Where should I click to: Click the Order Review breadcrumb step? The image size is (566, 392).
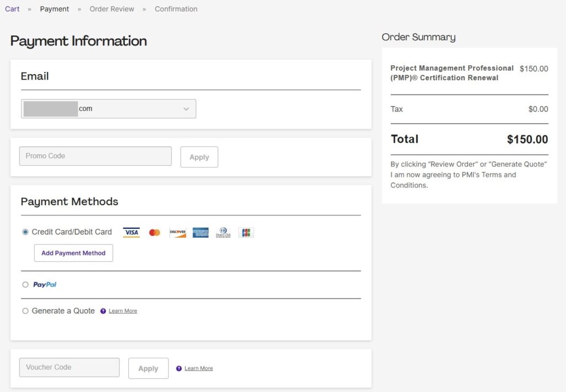(x=112, y=9)
